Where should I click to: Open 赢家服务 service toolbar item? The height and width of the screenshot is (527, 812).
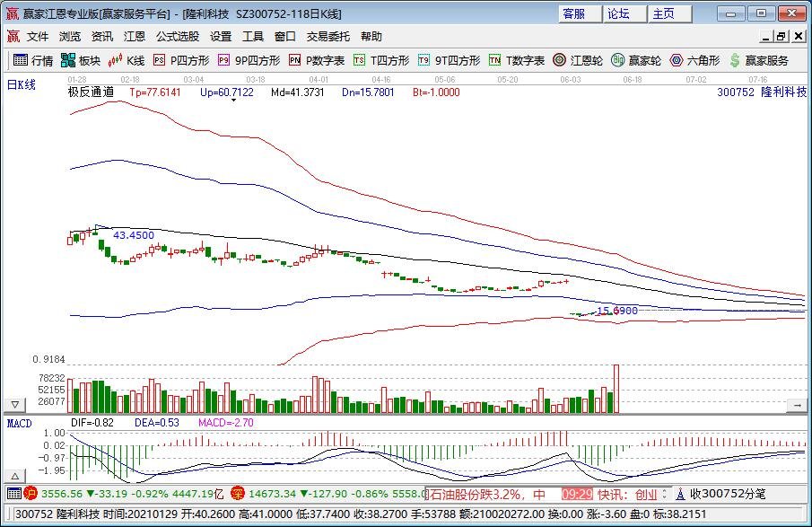tap(759, 61)
